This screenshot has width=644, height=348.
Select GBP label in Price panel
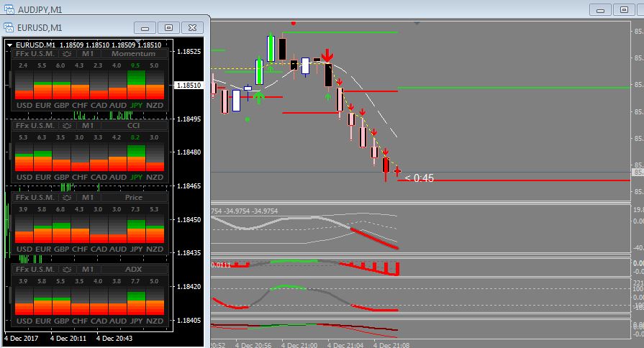point(62,249)
